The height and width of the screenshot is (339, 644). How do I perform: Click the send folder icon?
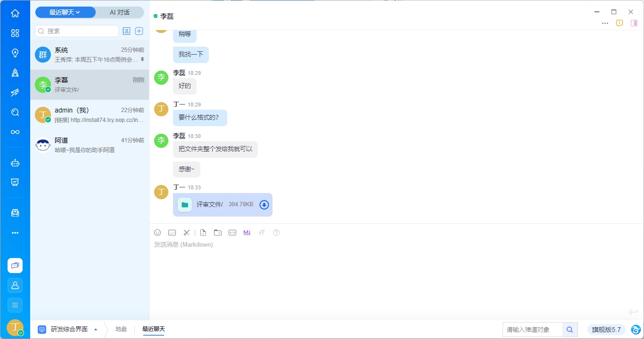(x=217, y=233)
